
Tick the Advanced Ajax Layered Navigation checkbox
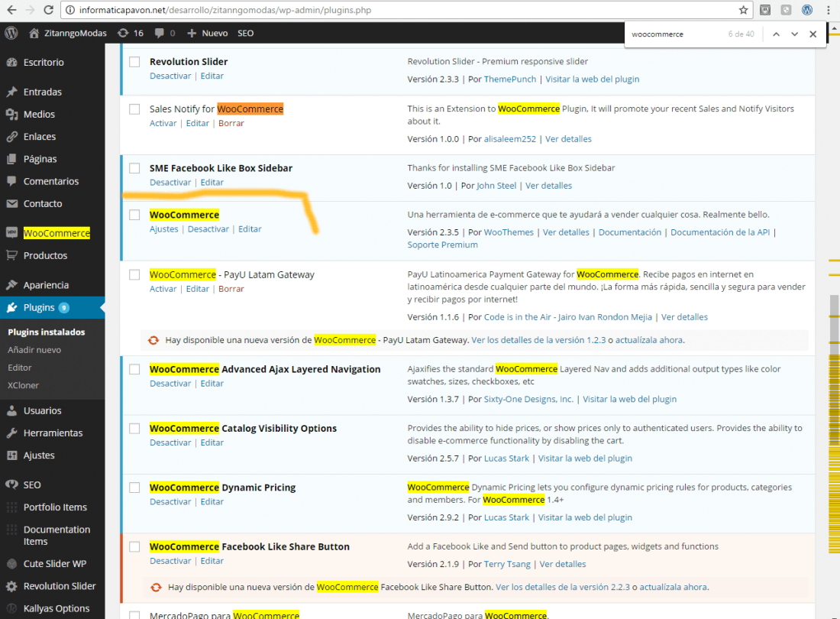pos(134,369)
